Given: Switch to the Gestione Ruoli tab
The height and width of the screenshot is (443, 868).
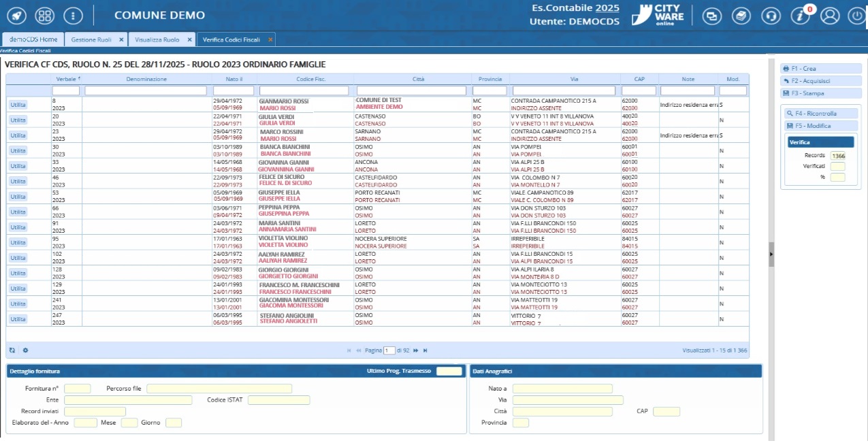Looking at the screenshot, I should (91, 39).
